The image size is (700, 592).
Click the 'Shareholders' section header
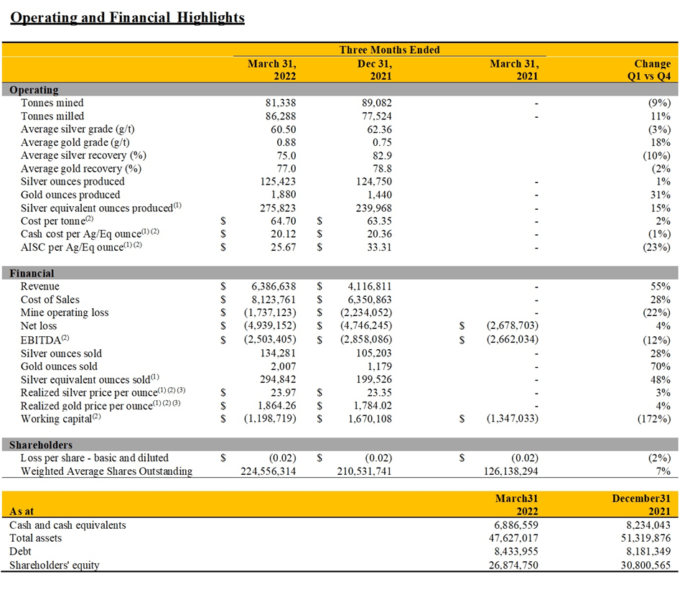tap(41, 445)
